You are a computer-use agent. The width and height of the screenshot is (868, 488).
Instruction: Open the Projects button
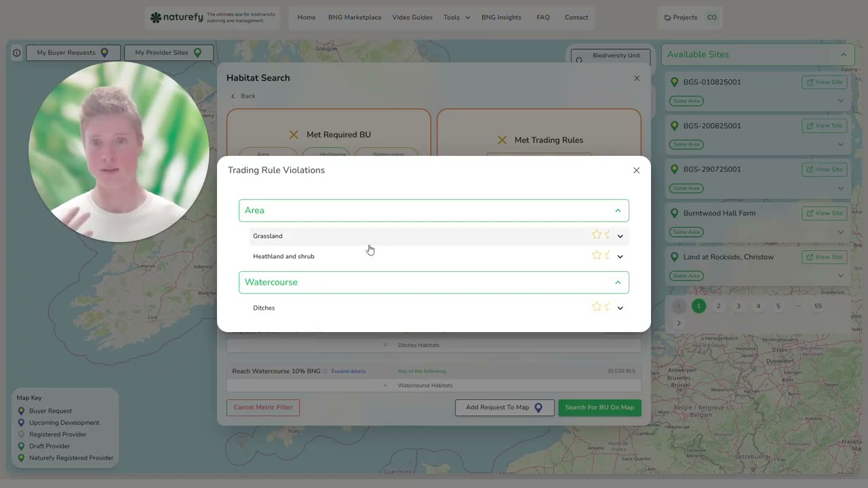681,18
